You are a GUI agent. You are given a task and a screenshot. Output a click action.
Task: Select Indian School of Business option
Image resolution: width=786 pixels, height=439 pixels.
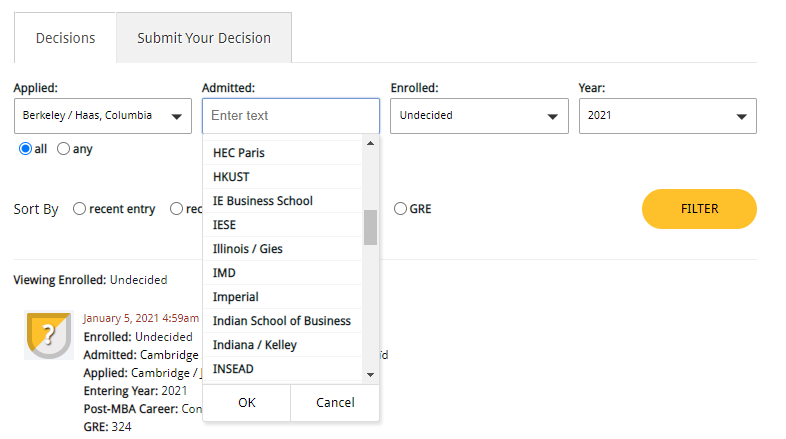pyautogui.click(x=283, y=321)
